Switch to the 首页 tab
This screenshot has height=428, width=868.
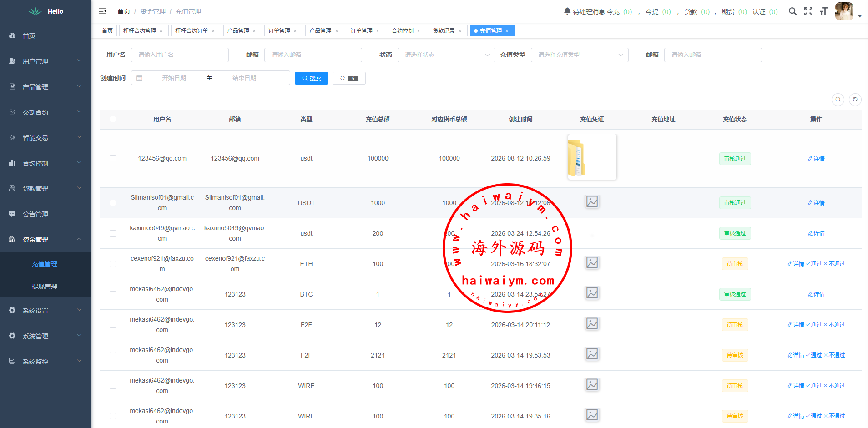pos(107,30)
